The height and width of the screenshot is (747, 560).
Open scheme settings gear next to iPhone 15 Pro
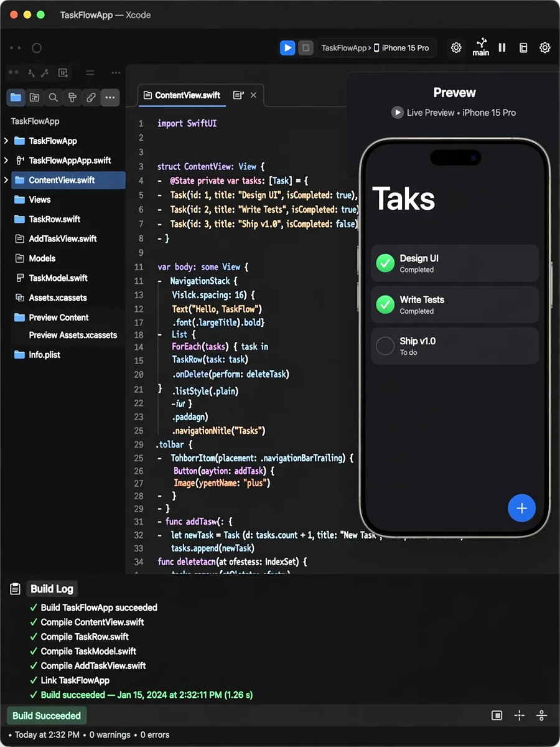pyautogui.click(x=456, y=48)
